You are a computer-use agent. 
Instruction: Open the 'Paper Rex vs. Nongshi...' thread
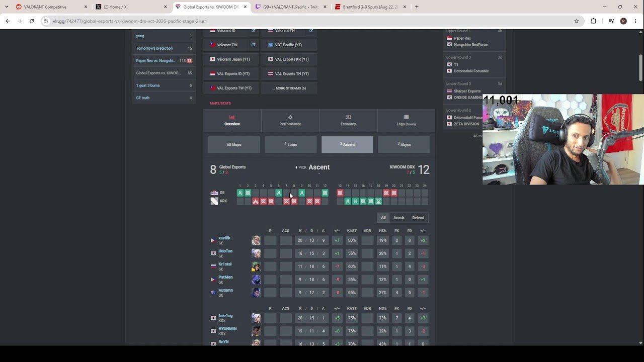pos(164,61)
